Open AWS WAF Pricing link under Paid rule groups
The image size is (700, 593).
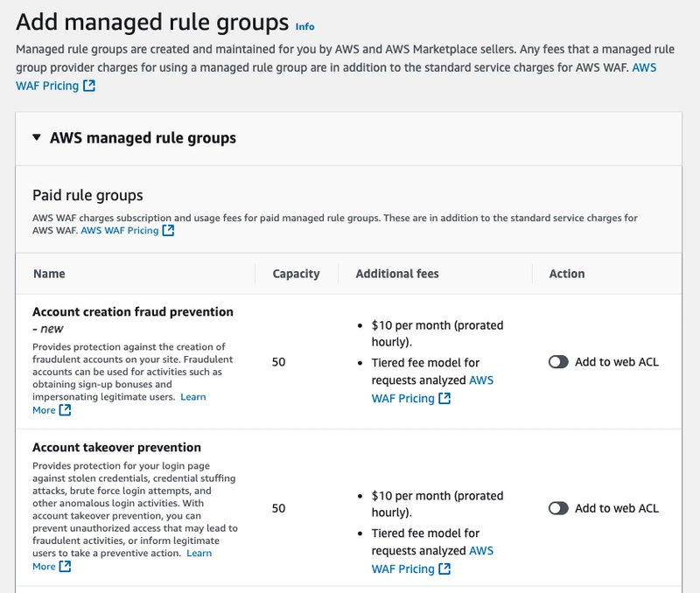120,230
